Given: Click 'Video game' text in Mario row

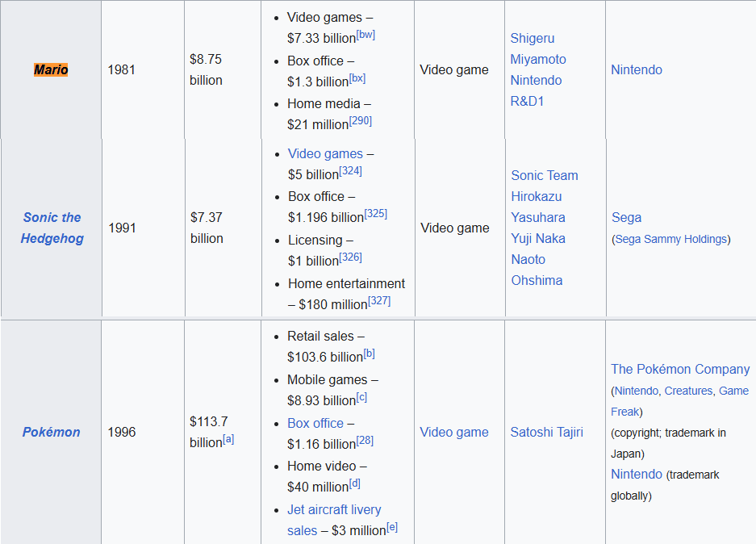Looking at the screenshot, I should coord(453,70).
